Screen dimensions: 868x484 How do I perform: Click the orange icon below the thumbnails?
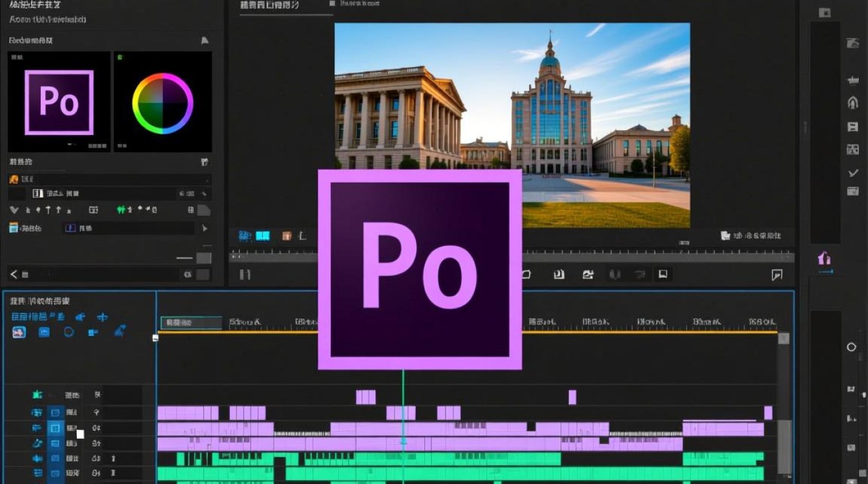click(14, 179)
